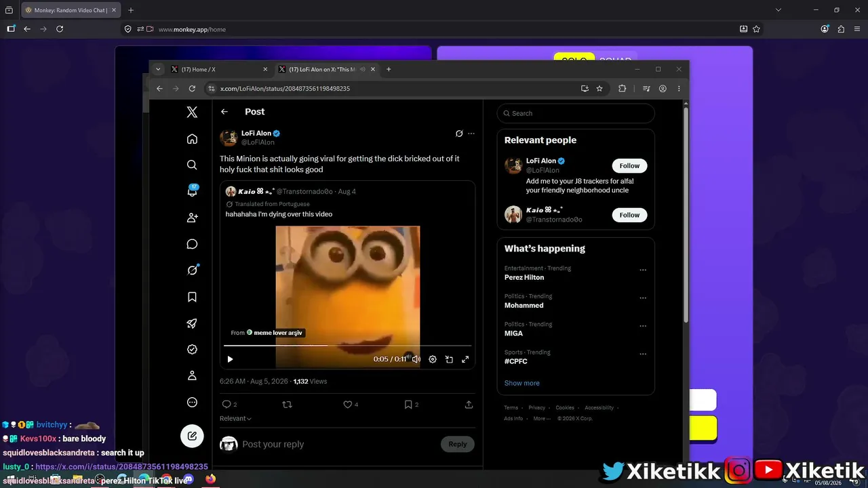Play the Minion video
The height and width of the screenshot is (488, 868).
click(x=230, y=359)
